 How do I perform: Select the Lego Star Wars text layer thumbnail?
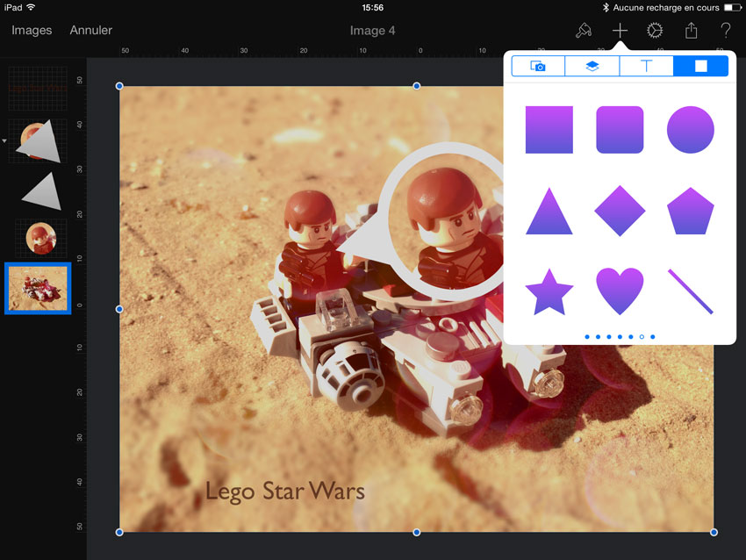[38, 89]
